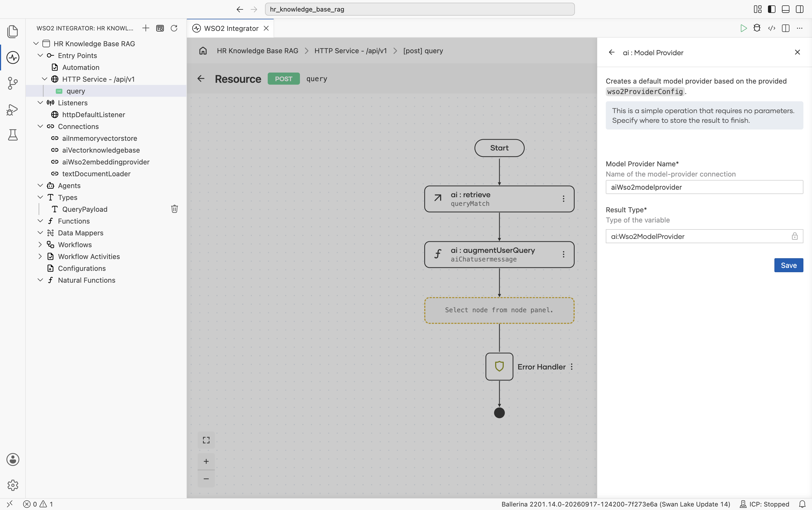Save the model provider
Screen dimensions: 812x510
pyautogui.click(x=789, y=265)
